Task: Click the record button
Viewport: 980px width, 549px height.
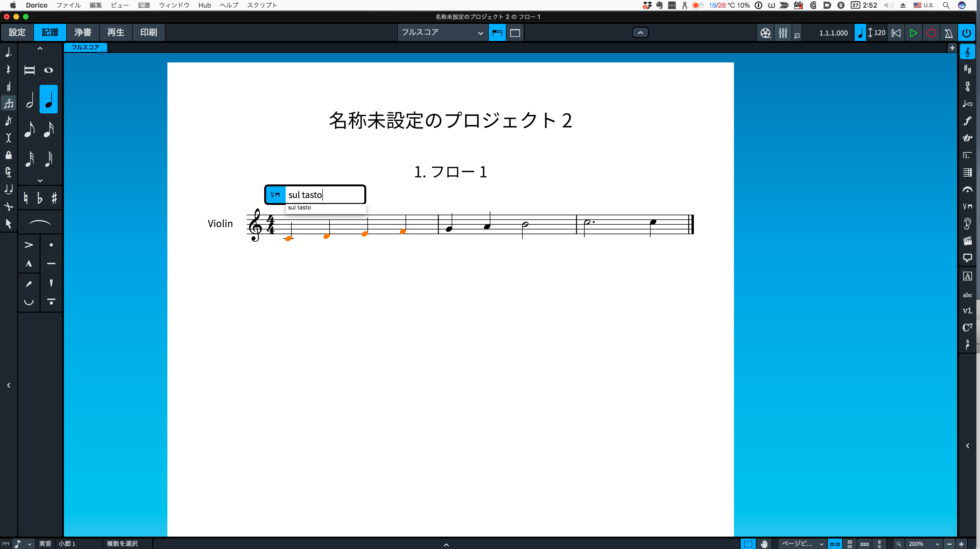Action: tap(931, 33)
